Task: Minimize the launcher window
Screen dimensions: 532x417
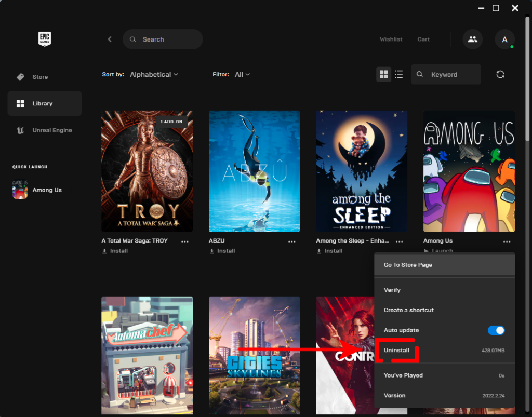Action: (x=481, y=8)
